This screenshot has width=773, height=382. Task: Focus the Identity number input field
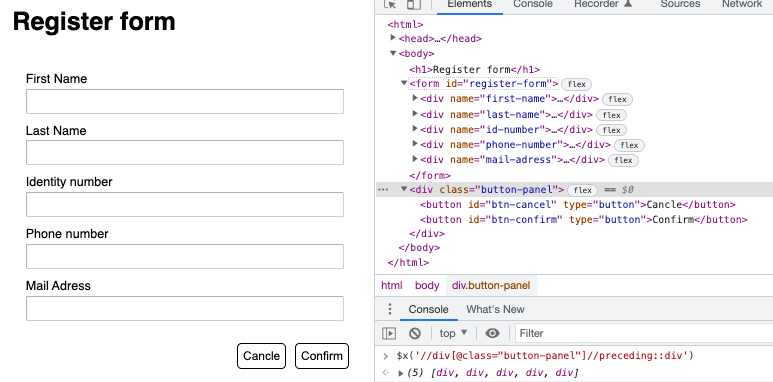point(185,205)
